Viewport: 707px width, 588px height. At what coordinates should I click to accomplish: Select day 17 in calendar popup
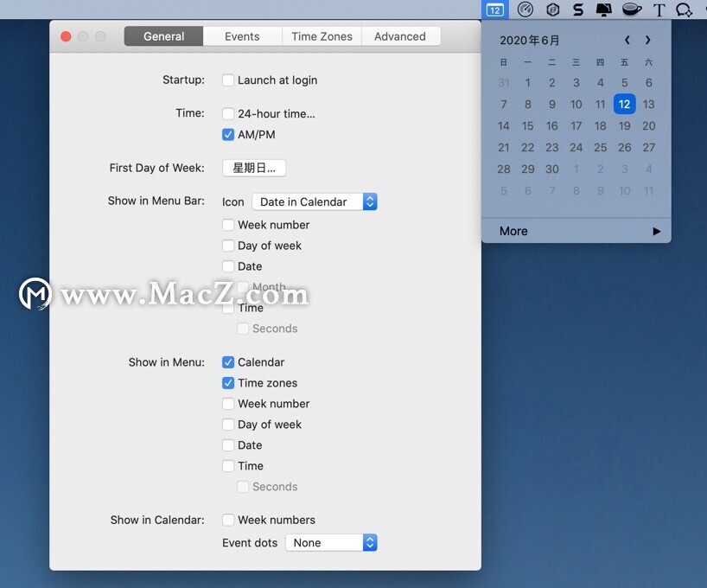pyautogui.click(x=576, y=126)
